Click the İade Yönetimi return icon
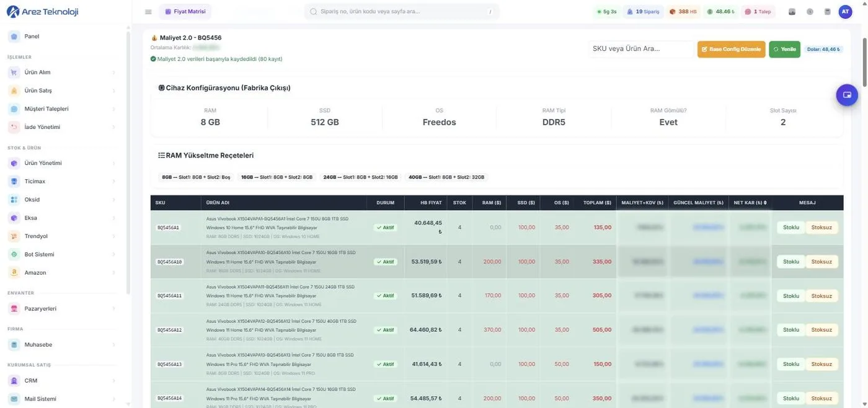 tap(14, 127)
